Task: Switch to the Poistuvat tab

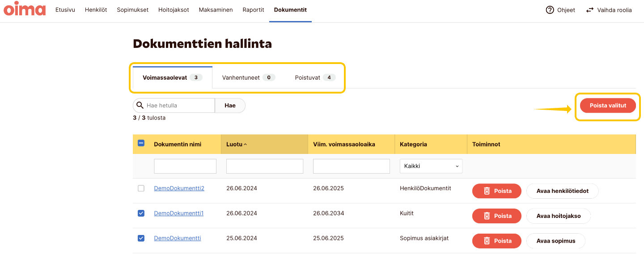Action: point(315,77)
